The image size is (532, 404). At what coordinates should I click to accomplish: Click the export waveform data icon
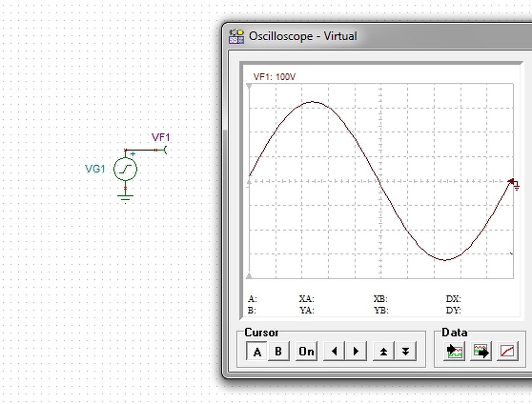(481, 352)
